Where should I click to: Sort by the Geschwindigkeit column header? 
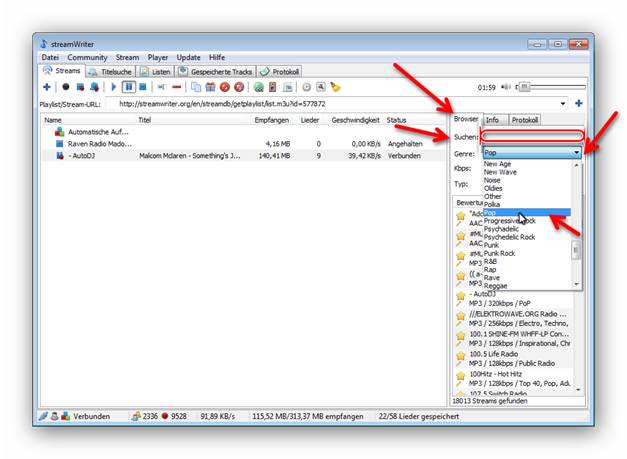(x=355, y=120)
